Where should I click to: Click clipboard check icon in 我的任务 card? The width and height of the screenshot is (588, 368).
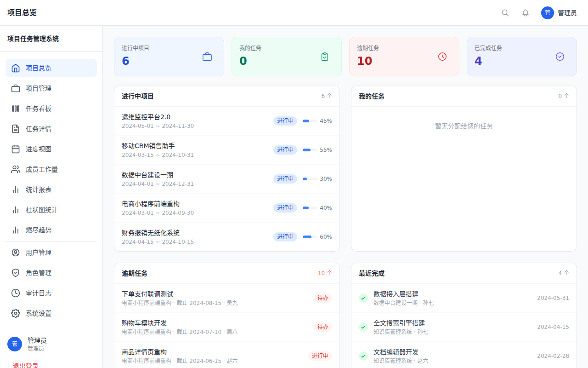tap(325, 57)
